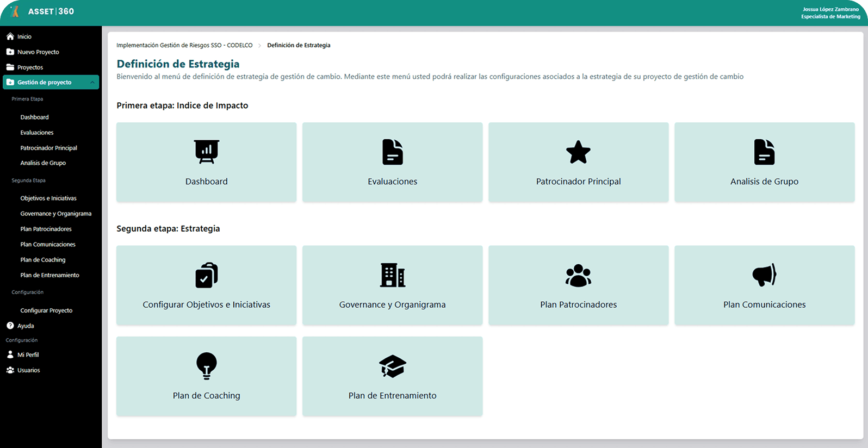Click the Definición de Estrategia breadcrumb
868x448 pixels.
[x=299, y=45]
